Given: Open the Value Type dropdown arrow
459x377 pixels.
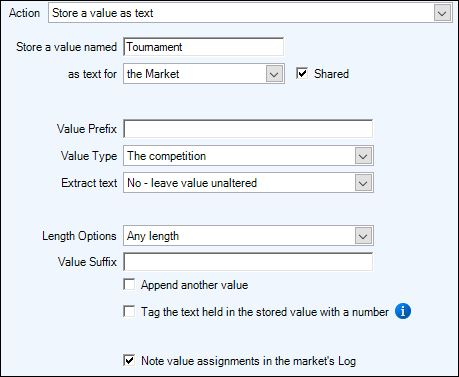Looking at the screenshot, I should pyautogui.click(x=363, y=156).
